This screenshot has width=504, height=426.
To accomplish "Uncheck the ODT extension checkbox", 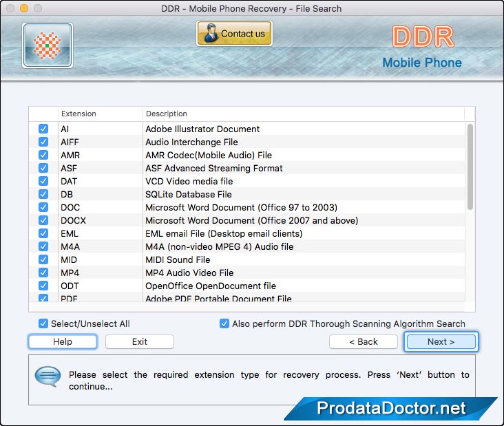I will 43,286.
